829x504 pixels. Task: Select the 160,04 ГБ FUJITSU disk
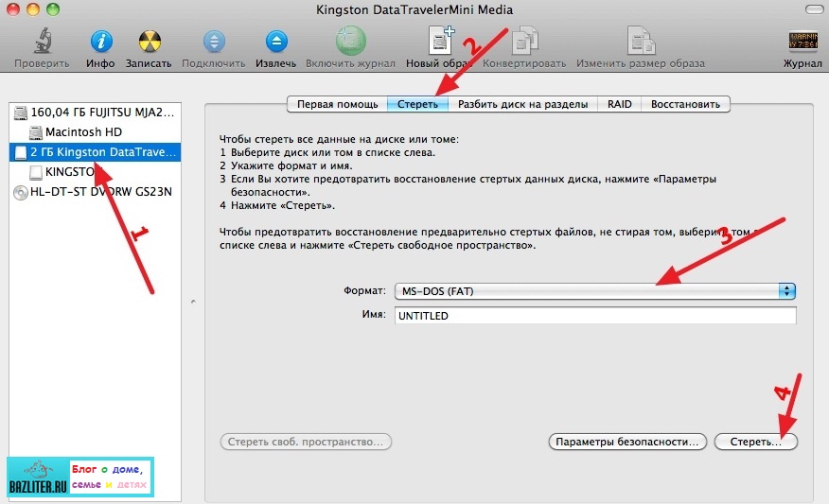pos(96,113)
